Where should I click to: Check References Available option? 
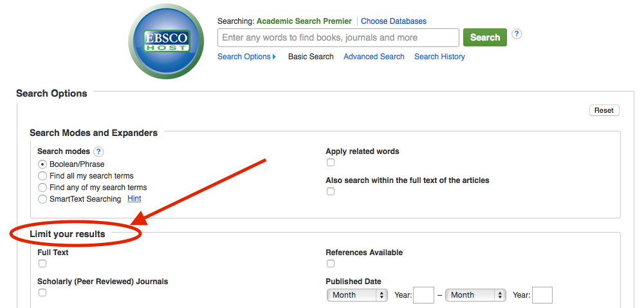point(331,264)
